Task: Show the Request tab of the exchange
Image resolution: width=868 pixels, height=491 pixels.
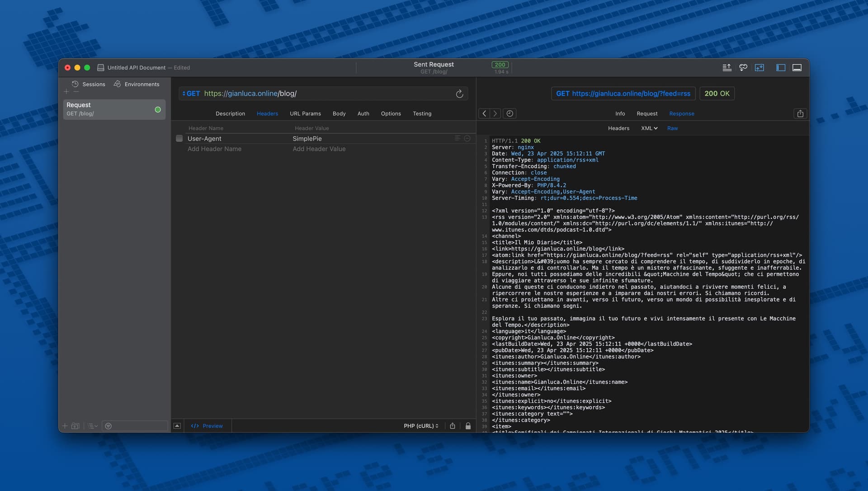Action: pos(647,113)
